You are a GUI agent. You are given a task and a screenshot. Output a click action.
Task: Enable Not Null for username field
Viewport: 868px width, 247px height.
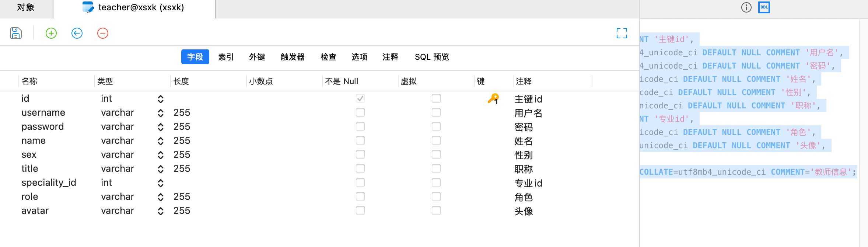[360, 112]
